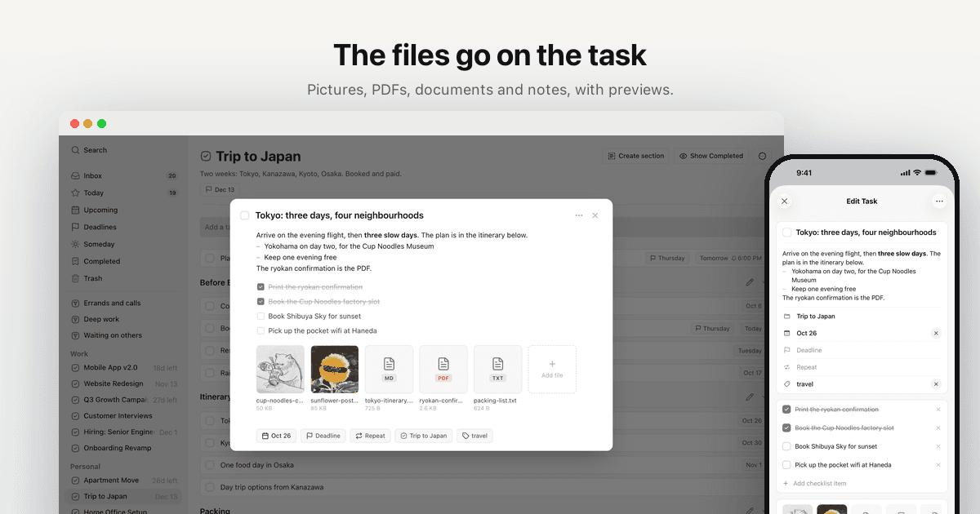
Task: Check the Day trip options from Kanazawa task
Action: (x=211, y=487)
